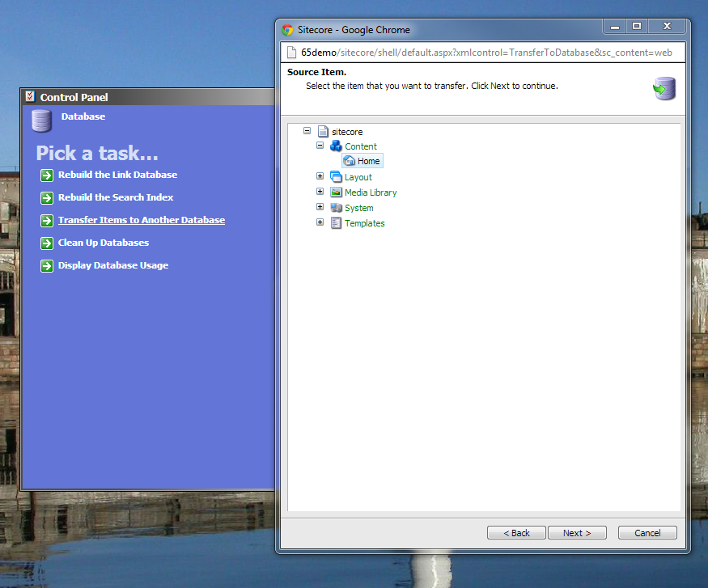Click the Layout node icon in tree
The height and width of the screenshot is (588, 708).
coord(337,177)
